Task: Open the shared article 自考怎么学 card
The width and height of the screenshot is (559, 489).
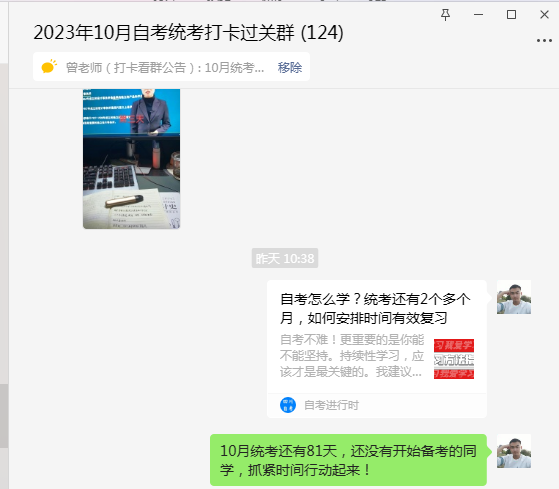Action: [x=376, y=349]
